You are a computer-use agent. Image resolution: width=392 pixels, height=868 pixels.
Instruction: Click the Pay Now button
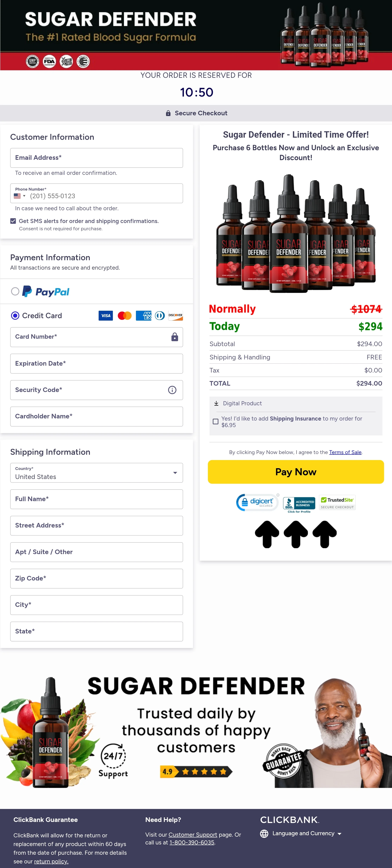(296, 472)
